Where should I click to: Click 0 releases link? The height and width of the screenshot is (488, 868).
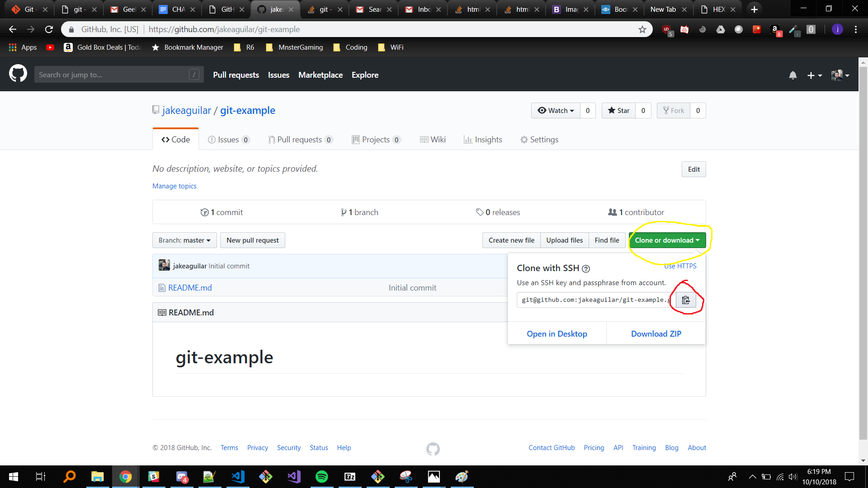tap(498, 212)
